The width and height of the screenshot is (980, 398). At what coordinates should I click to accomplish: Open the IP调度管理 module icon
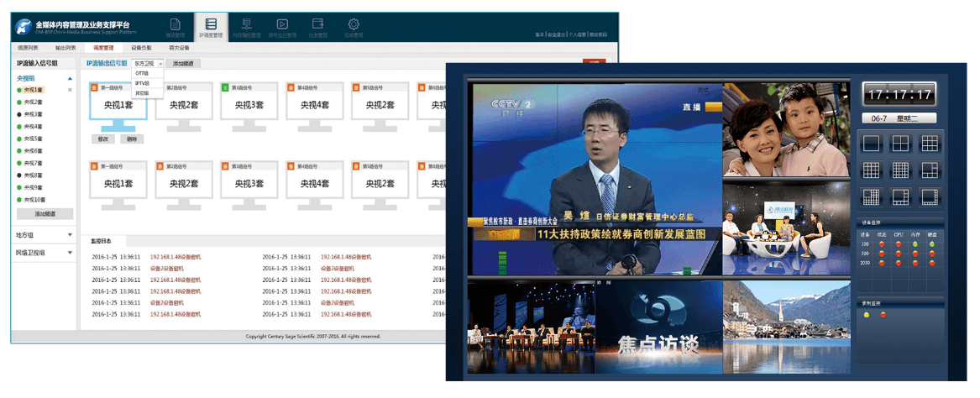[211, 26]
